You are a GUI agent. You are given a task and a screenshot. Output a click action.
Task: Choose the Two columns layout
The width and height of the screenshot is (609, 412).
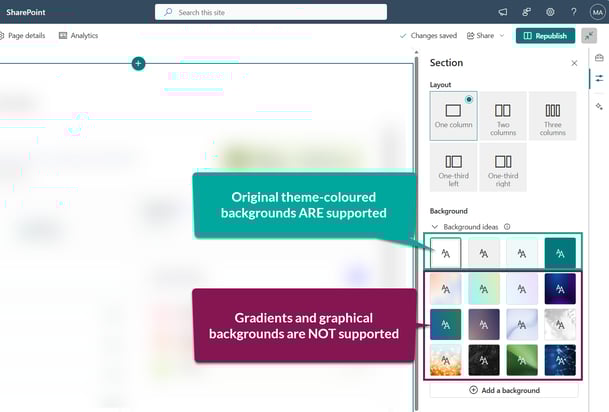click(x=503, y=116)
